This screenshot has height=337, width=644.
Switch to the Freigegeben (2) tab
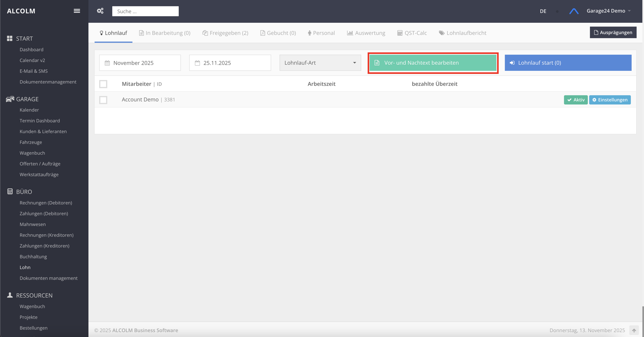coord(226,33)
